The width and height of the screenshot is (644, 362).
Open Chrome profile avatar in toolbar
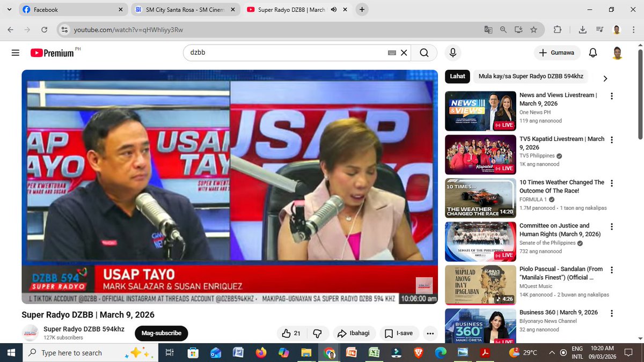tap(617, 29)
